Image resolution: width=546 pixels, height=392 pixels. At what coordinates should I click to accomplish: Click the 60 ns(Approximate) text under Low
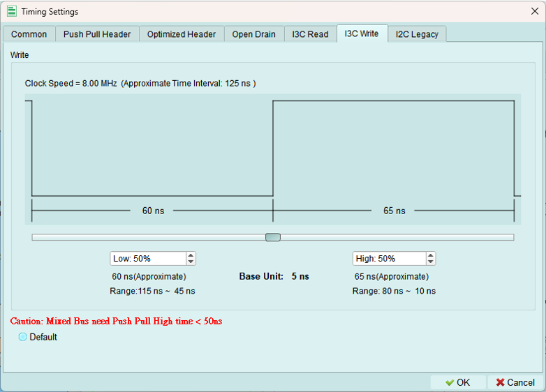[x=149, y=276]
